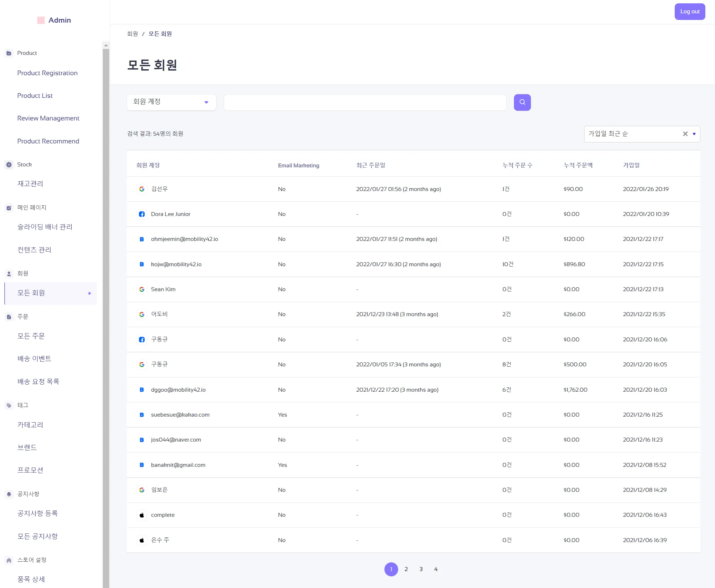Click the Facebook icon beside Dora Lee Junior
This screenshot has width=715, height=588.
pyautogui.click(x=142, y=214)
